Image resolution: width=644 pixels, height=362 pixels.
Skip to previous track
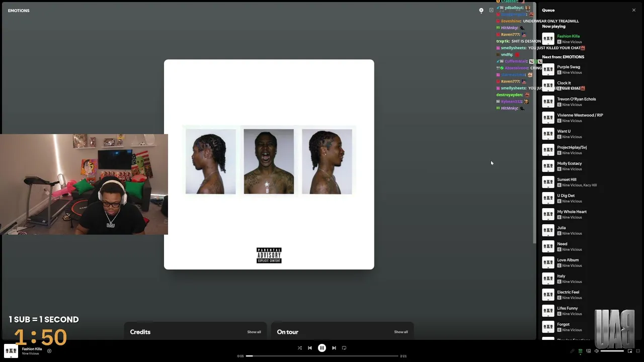(310, 348)
